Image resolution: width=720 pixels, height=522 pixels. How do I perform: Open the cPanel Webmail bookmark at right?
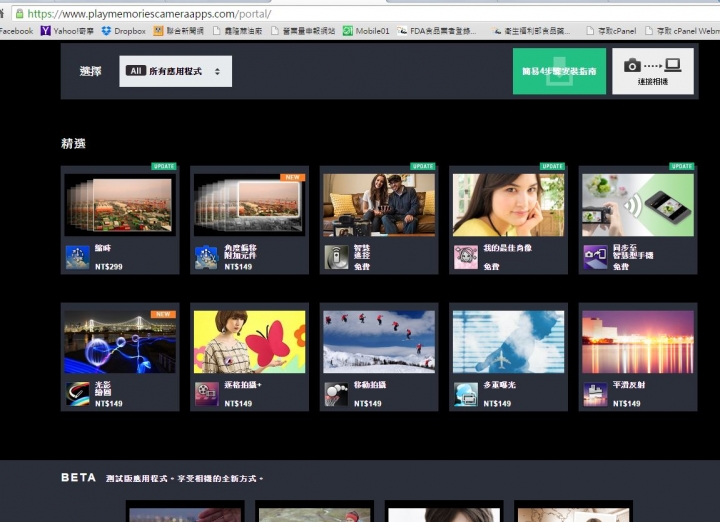682,31
